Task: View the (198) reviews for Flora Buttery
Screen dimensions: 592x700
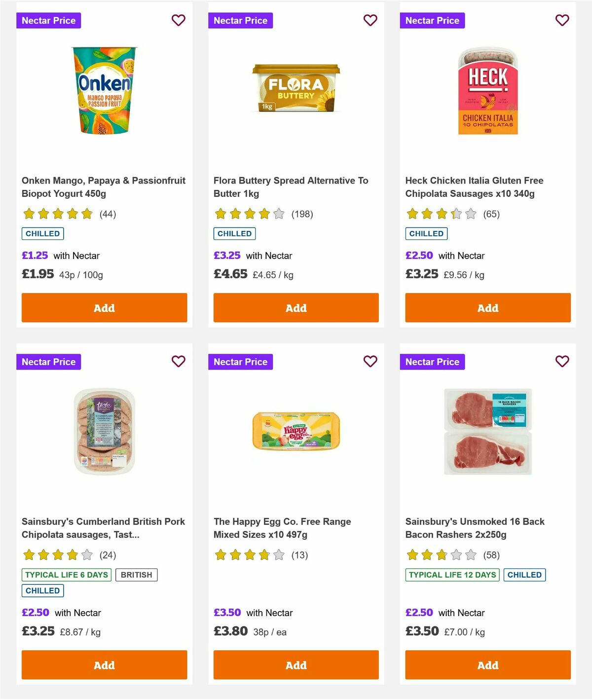Action: point(301,214)
